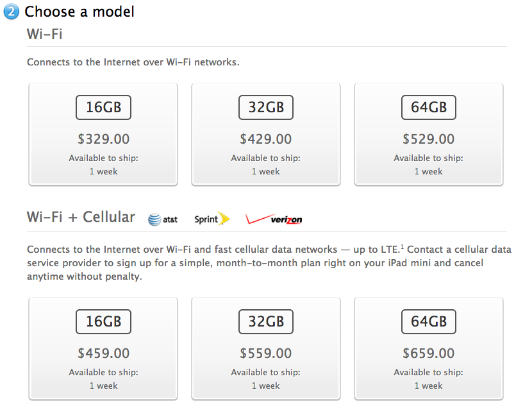The height and width of the screenshot is (408, 532).
Task: Click the AT&T carrier logo
Action: click(163, 219)
